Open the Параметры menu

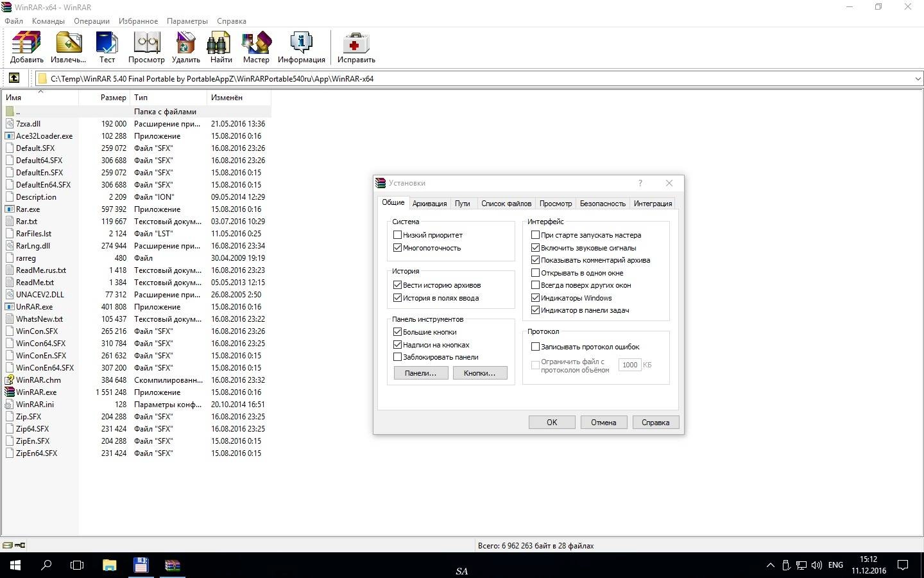(x=187, y=21)
